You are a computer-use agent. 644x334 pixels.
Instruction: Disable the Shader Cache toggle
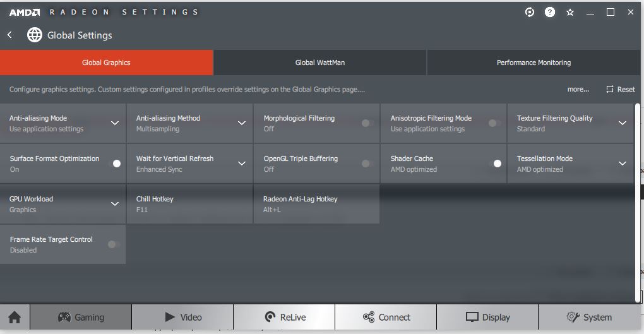click(494, 164)
